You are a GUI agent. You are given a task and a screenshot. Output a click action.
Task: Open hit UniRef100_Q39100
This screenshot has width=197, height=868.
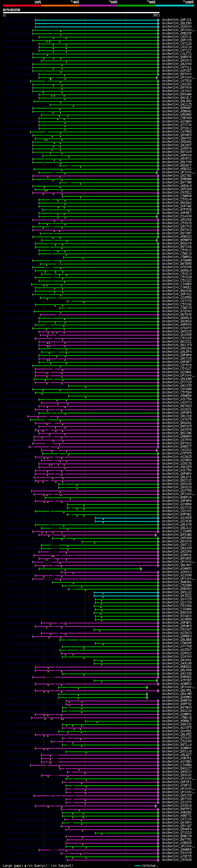click(177, 26)
